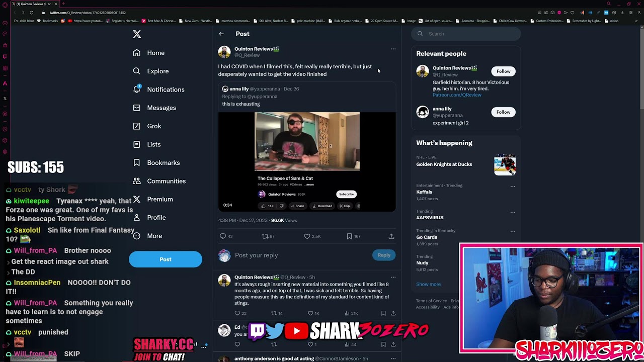Image resolution: width=644 pixels, height=362 pixels.
Task: Repost the main post with 97 reposts
Action: [x=265, y=236]
